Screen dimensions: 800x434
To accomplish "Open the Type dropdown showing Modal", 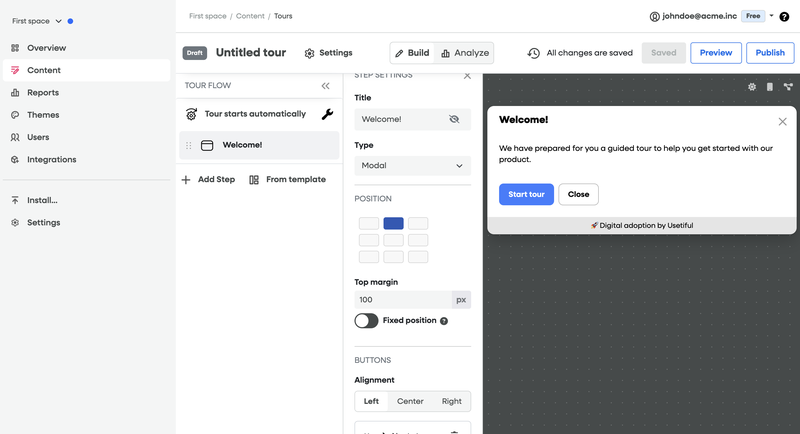I will pos(412,166).
